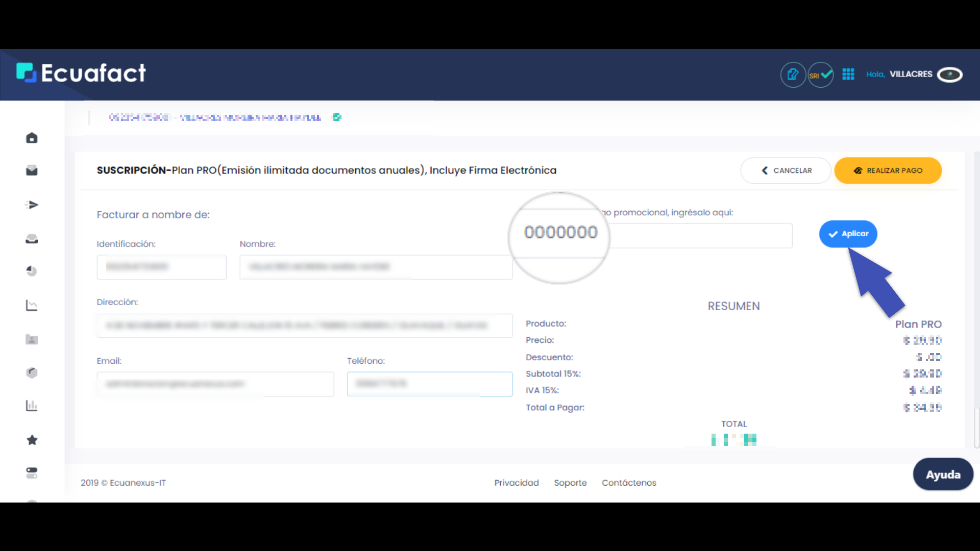
Task: Open the clients folder icon in the sidebar
Action: [x=32, y=339]
